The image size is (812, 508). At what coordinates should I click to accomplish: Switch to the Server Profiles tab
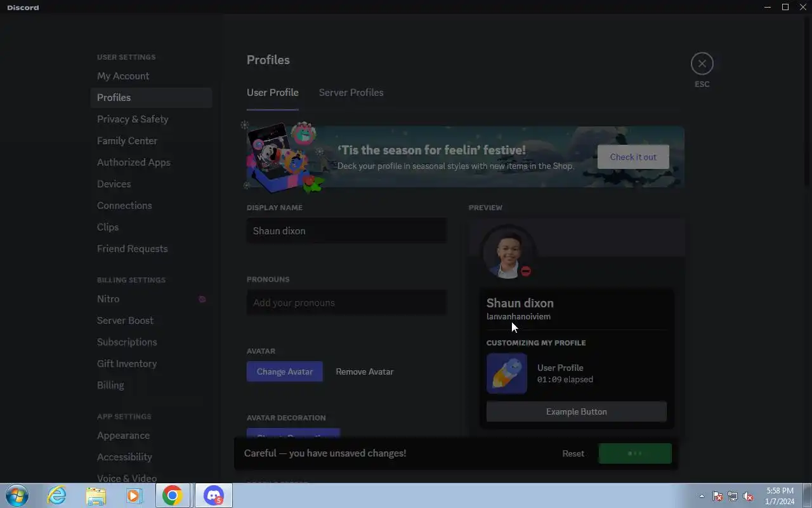(351, 93)
